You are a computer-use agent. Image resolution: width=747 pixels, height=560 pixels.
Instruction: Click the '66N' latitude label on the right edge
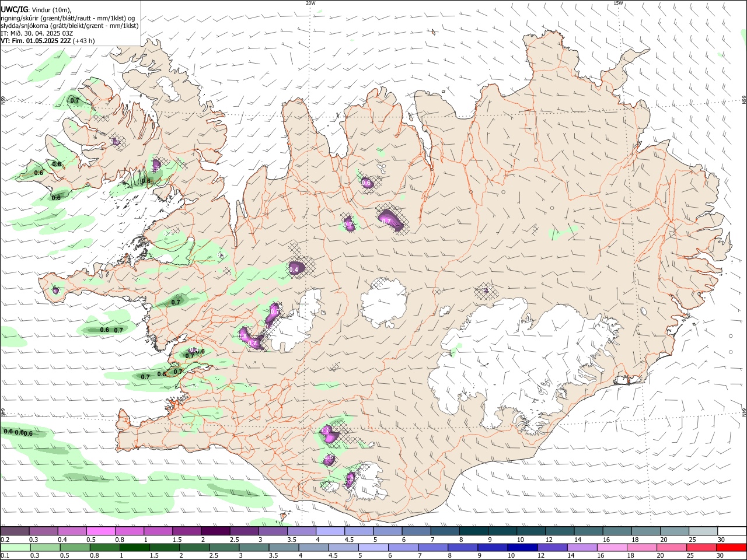point(744,100)
